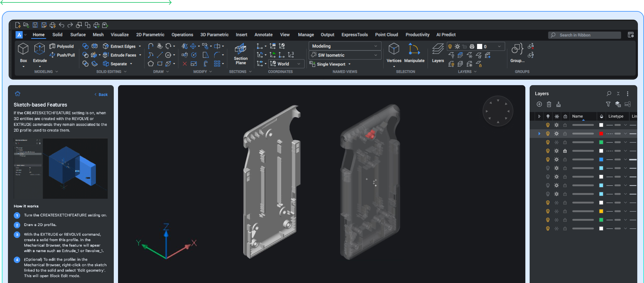The height and width of the screenshot is (283, 644).
Task: Click the Search in Ribbon field
Action: pos(584,35)
